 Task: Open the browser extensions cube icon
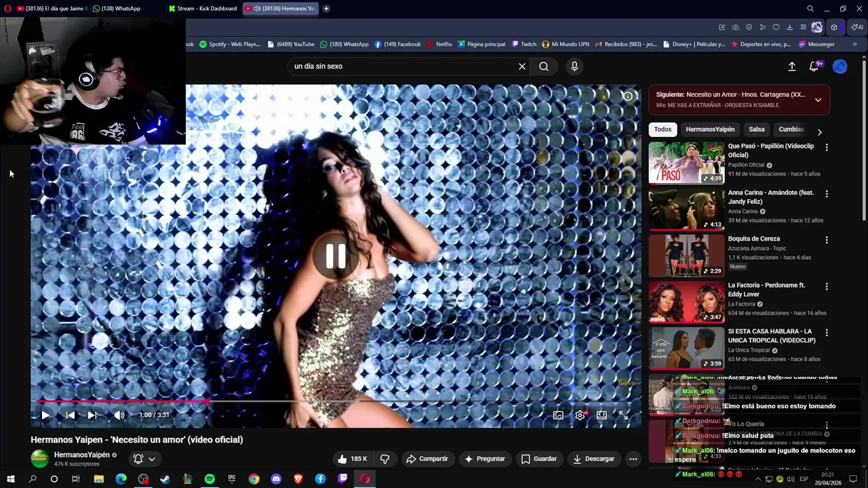[x=834, y=27]
